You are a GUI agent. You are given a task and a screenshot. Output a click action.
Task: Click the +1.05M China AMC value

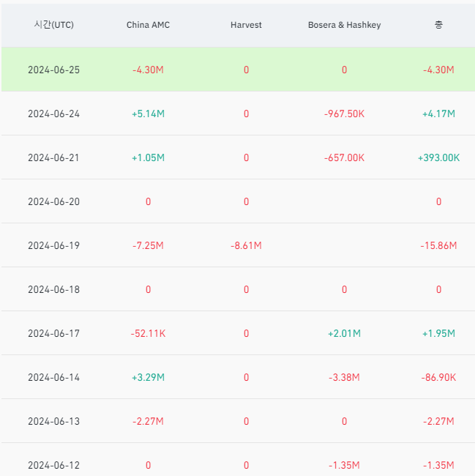[x=148, y=158]
